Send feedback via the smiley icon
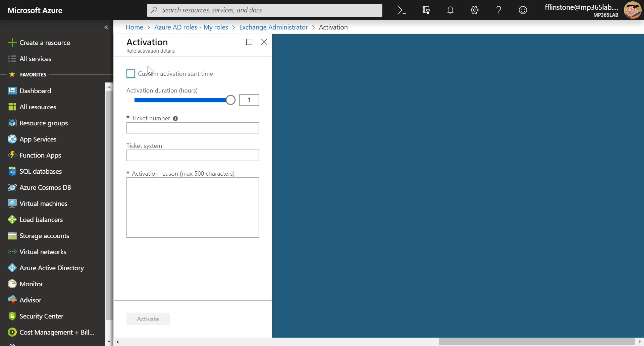 pos(523,10)
